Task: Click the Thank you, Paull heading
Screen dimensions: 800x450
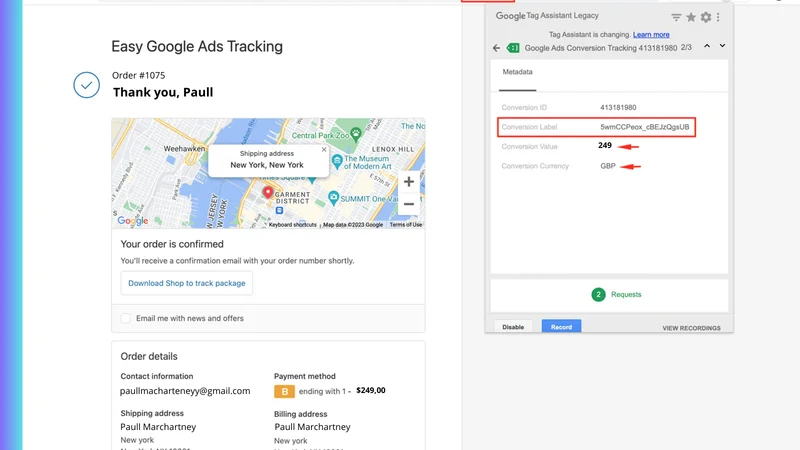Action: (163, 92)
